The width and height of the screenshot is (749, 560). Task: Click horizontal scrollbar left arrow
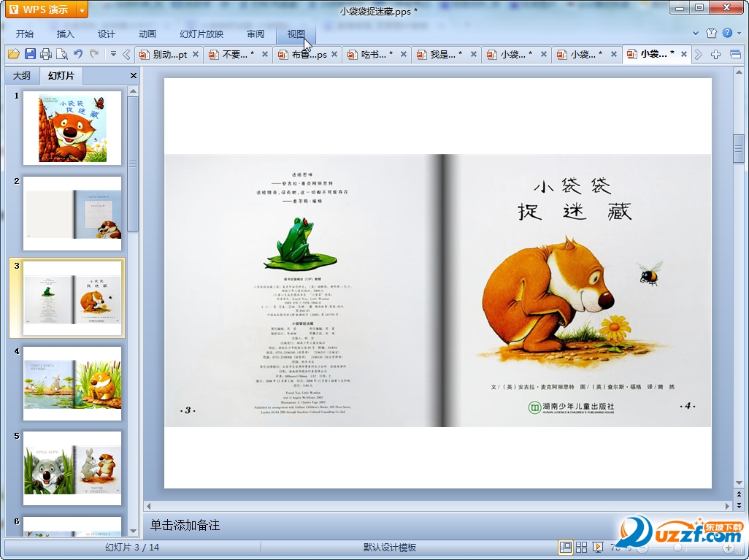tap(148, 506)
